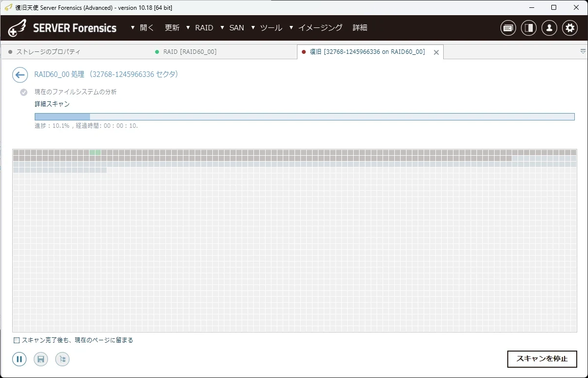Click the scan progress bar
Viewport: 588px width, 378px height.
(x=304, y=117)
